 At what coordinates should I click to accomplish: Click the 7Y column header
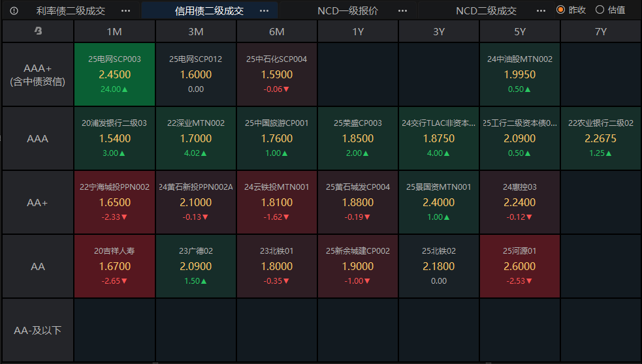[601, 31]
